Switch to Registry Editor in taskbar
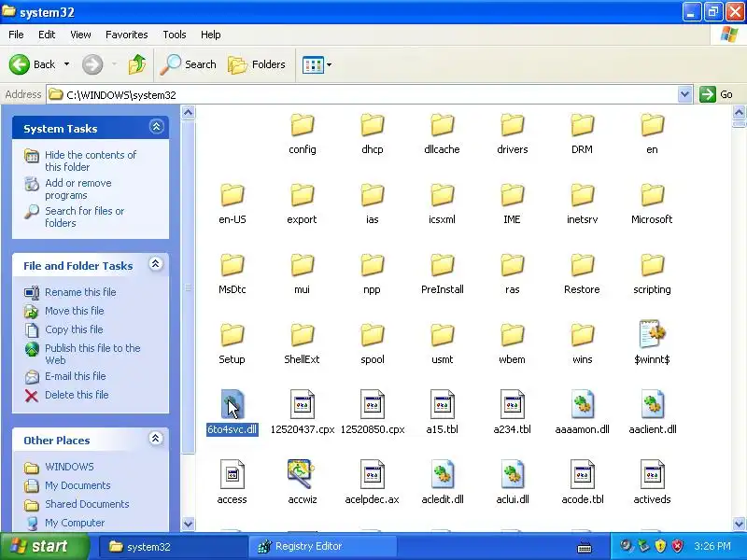 tap(322, 546)
